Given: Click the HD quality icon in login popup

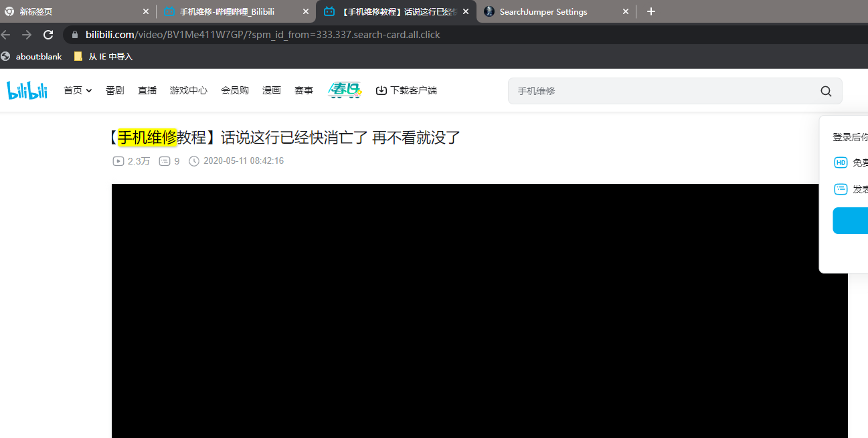Looking at the screenshot, I should pyautogui.click(x=841, y=162).
